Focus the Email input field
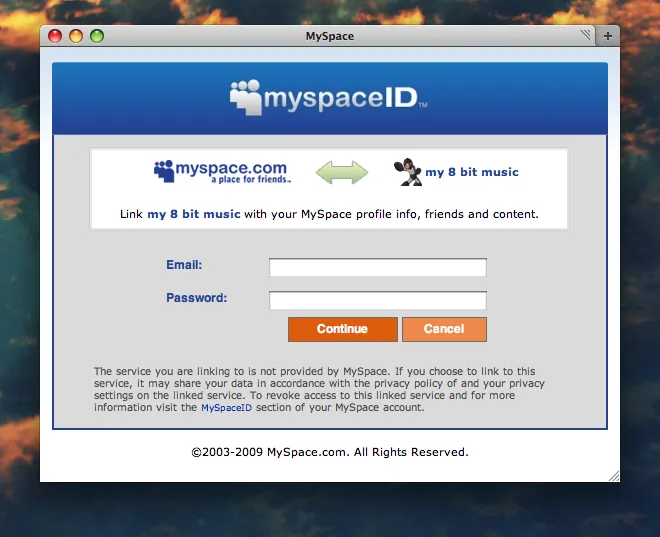The height and width of the screenshot is (537, 660). pos(377,267)
